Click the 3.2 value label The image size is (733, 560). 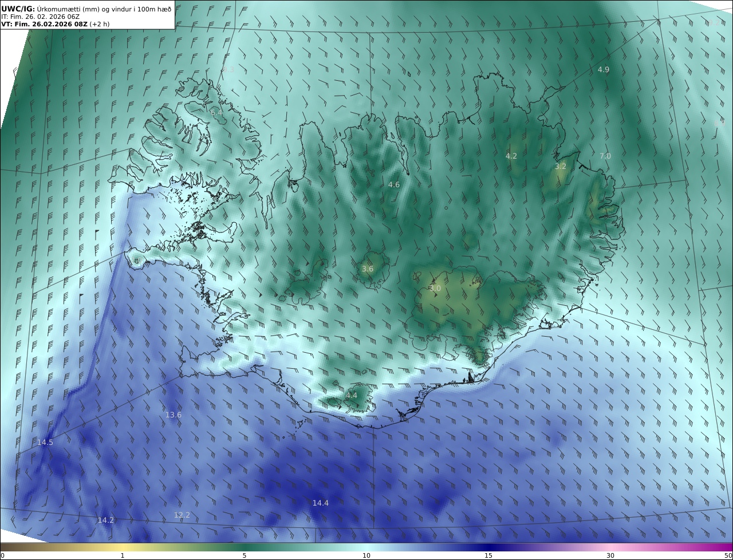pyautogui.click(x=561, y=167)
